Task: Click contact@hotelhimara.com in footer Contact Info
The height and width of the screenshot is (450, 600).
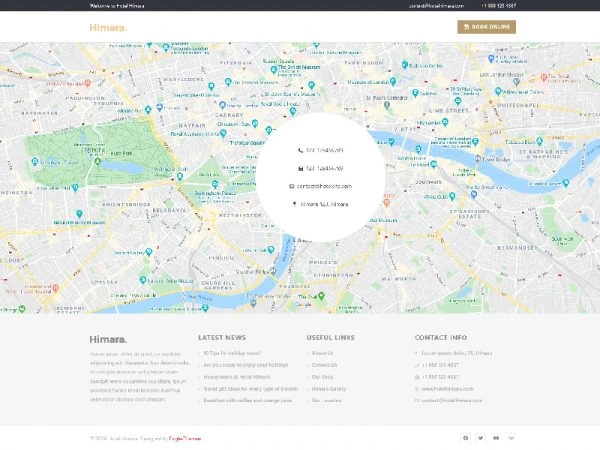Action: tap(452, 401)
